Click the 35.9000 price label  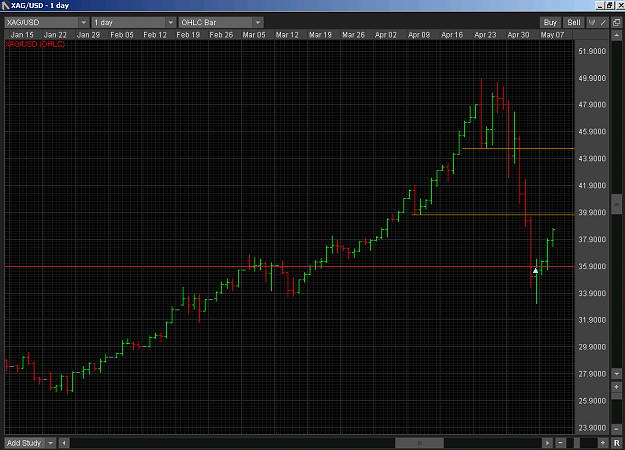tap(592, 266)
